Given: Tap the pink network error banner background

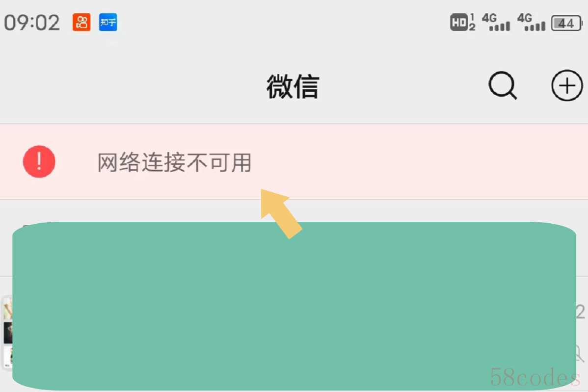Looking at the screenshot, I should tap(294, 161).
